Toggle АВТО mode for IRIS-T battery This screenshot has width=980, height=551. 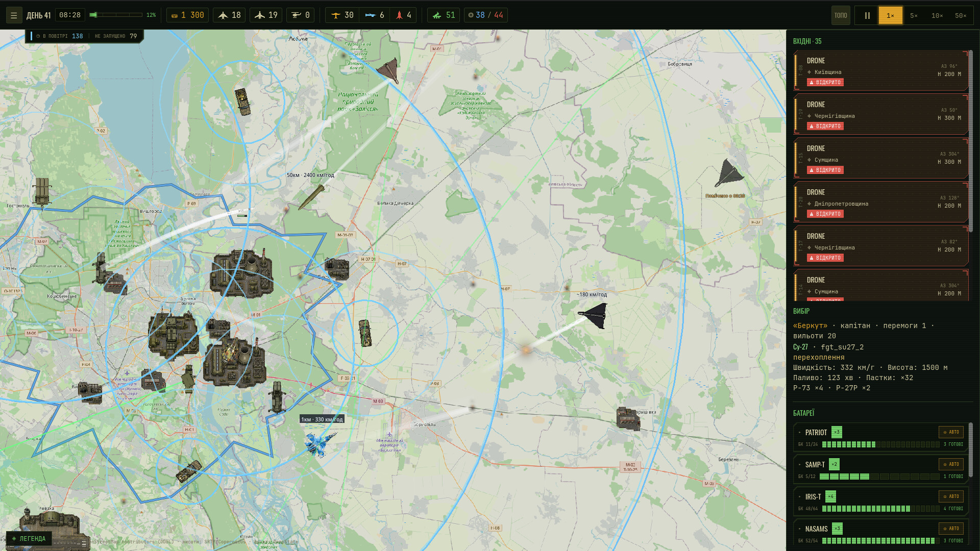pyautogui.click(x=951, y=496)
